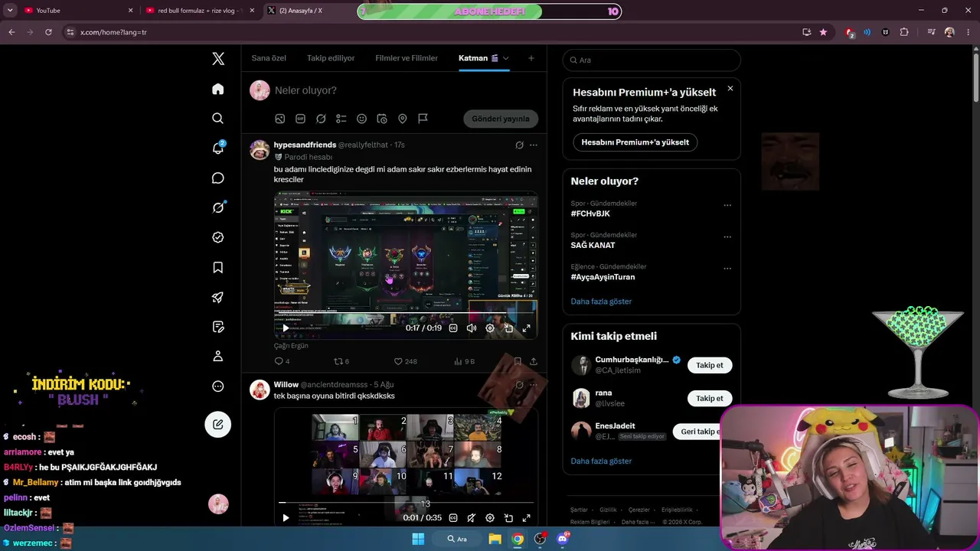Open Notifications bell in the sidebar
This screenshot has height=551, width=980.
click(x=218, y=148)
